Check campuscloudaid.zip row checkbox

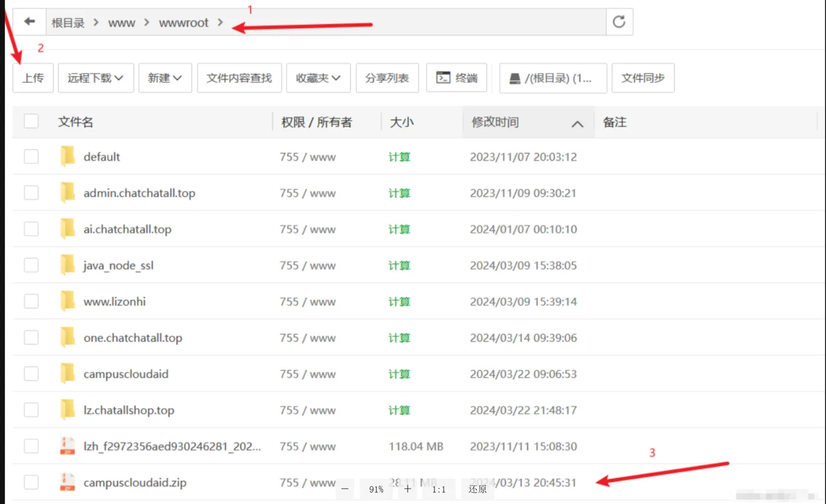pyautogui.click(x=31, y=482)
